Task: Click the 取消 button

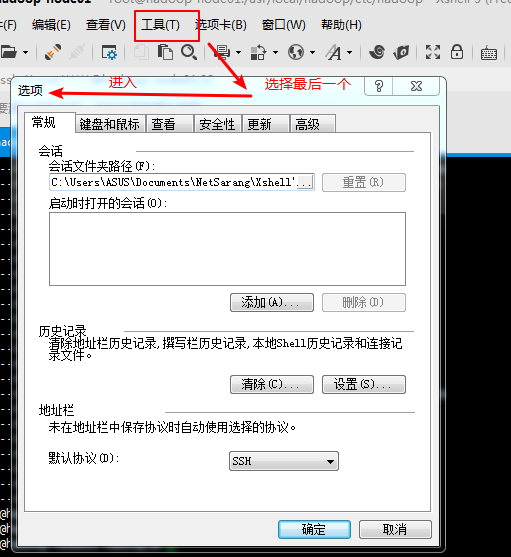Action: [395, 530]
